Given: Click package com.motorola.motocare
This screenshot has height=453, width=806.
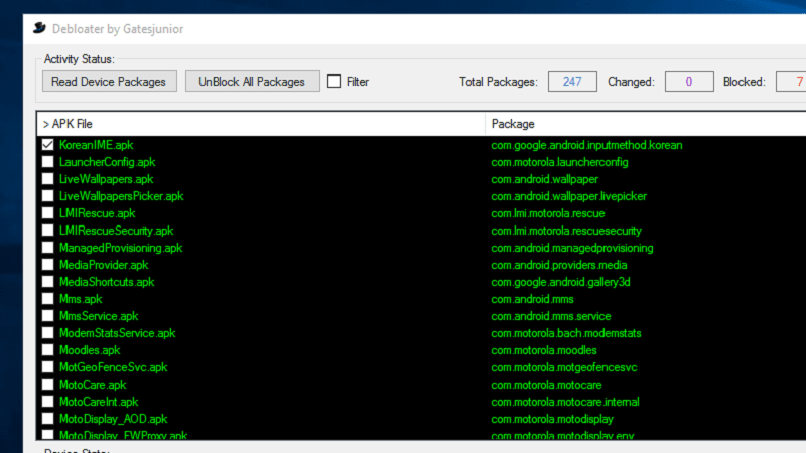Looking at the screenshot, I should (546, 385).
